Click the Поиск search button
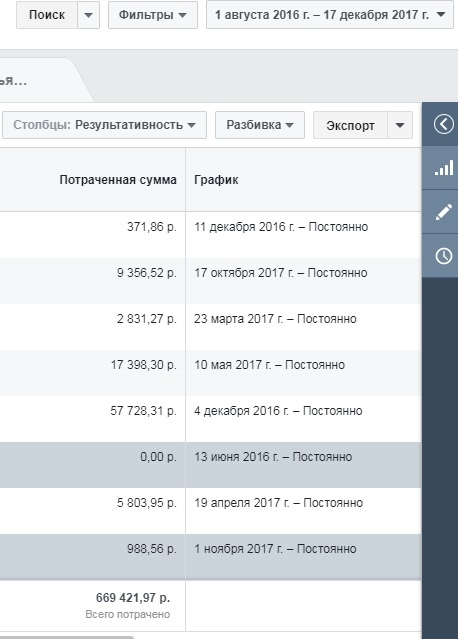The image size is (458, 639). point(47,15)
